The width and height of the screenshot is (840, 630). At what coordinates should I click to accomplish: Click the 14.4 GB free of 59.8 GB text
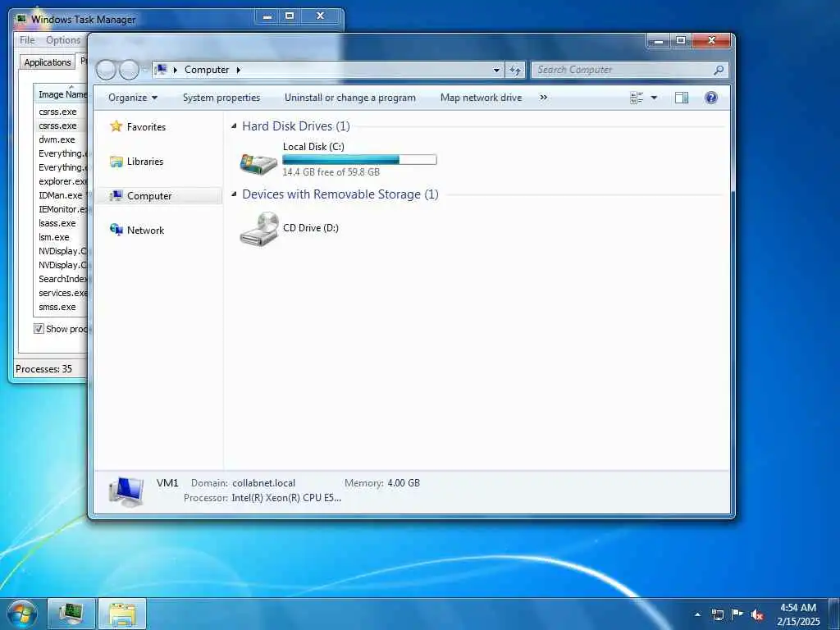coord(331,172)
